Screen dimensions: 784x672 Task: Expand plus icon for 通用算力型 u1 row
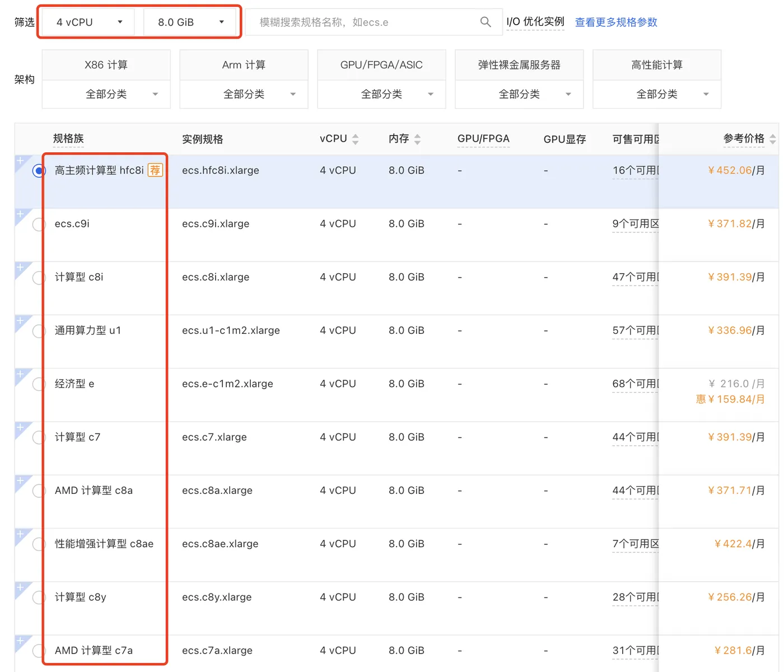(x=20, y=320)
